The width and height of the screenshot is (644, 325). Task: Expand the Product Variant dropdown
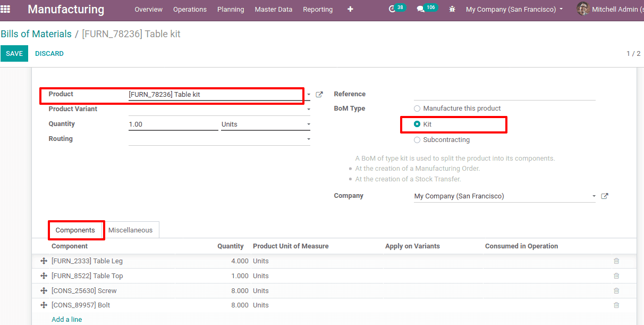[309, 109]
